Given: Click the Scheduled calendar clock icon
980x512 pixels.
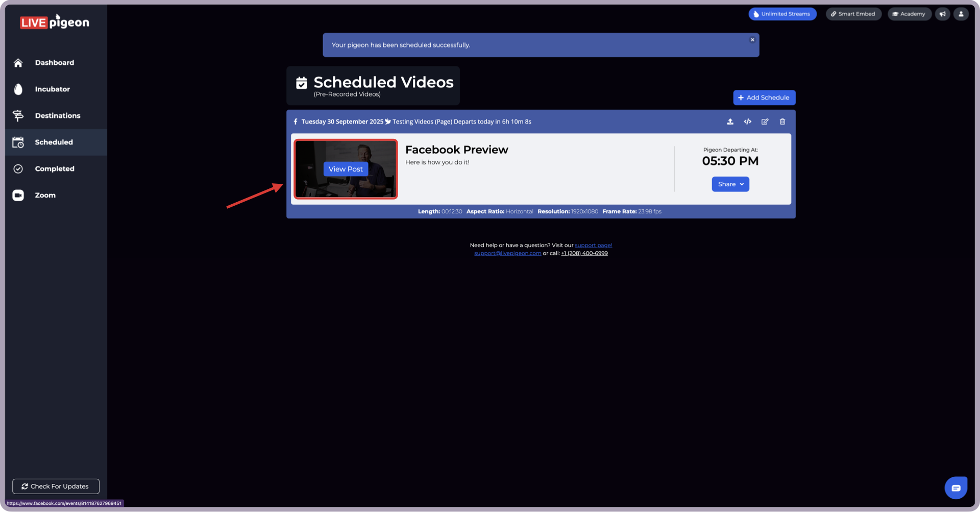Looking at the screenshot, I should click(18, 142).
